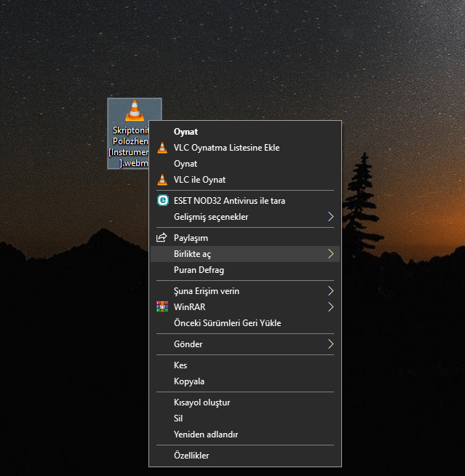Choose Yeniden adlandır
The width and height of the screenshot is (465, 476).
pyautogui.click(x=245, y=435)
